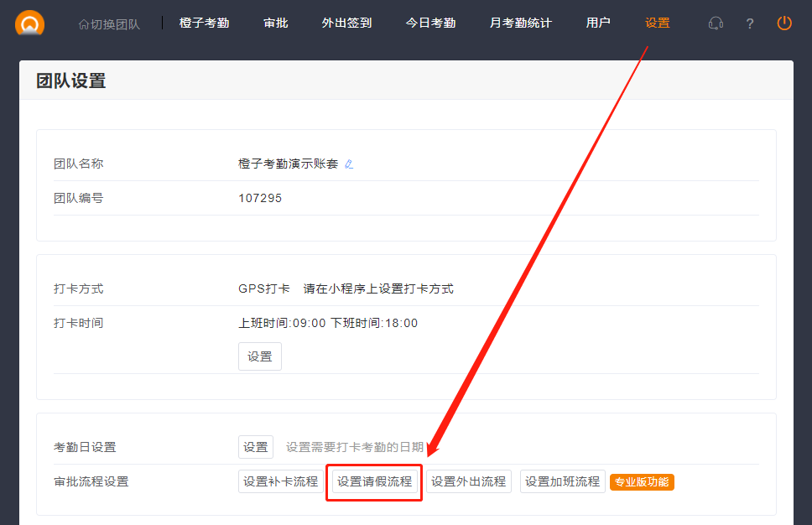Select the 用户 menu item
The width and height of the screenshot is (812, 525).
click(x=598, y=23)
